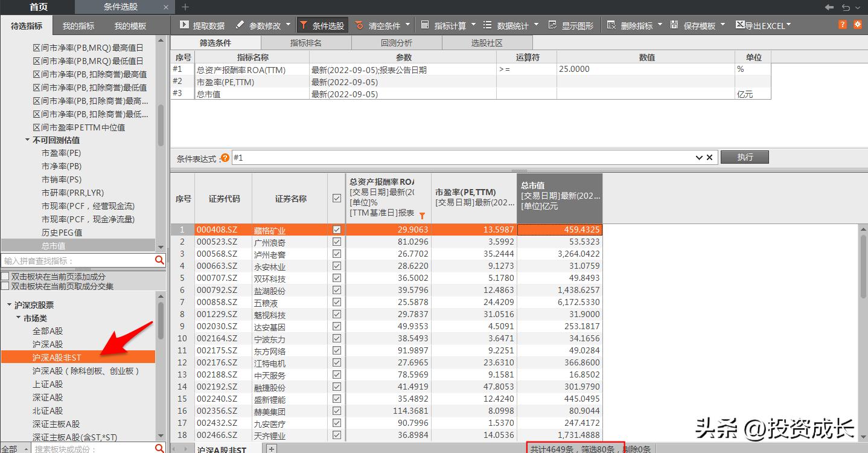Click the 导出EXCEL export icon

741,25
